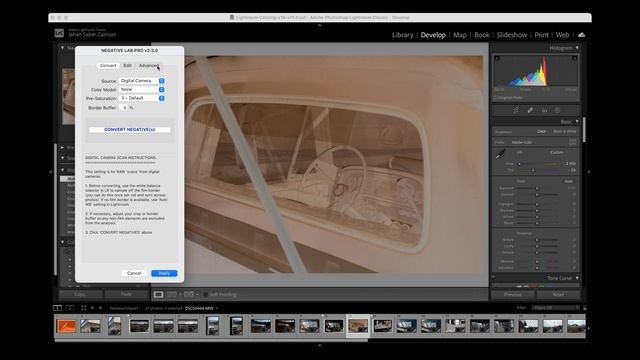Image resolution: width=640 pixels, height=360 pixels.
Task: Click the filmstrip go back arrow
Action: coord(92,308)
